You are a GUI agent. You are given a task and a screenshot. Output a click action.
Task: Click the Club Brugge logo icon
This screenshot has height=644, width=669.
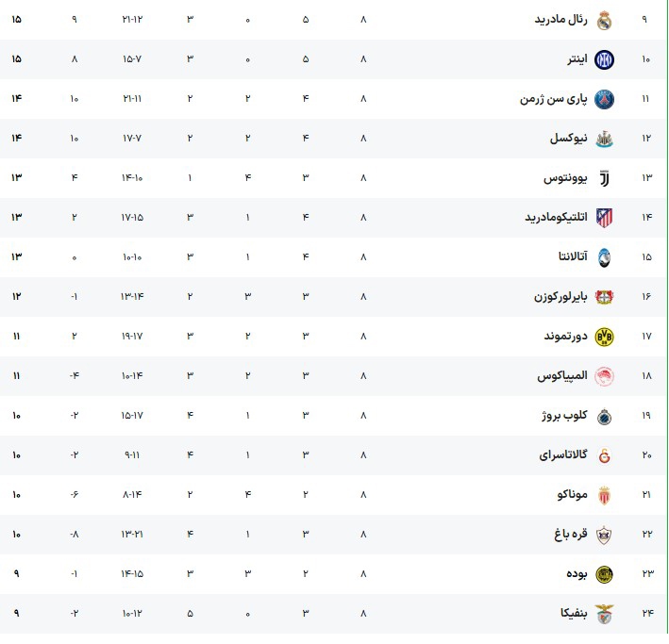(605, 416)
